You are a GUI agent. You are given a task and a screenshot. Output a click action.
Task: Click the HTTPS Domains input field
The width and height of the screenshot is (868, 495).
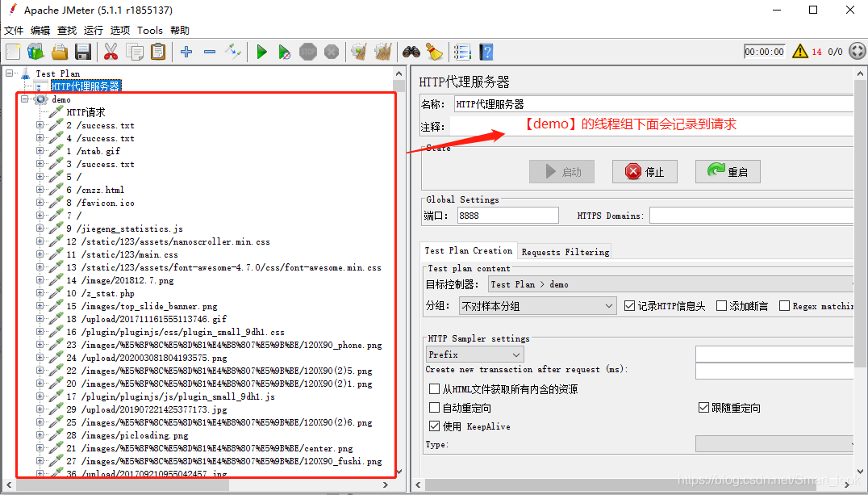[751, 216]
